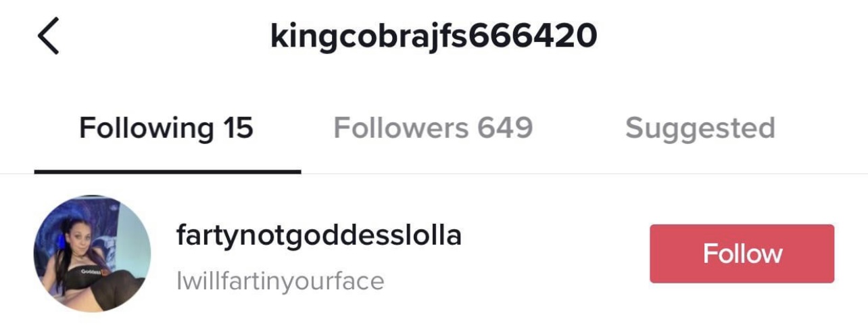Click the fartynotgoddesslolla username text
The width and height of the screenshot is (868, 336).
318,236
